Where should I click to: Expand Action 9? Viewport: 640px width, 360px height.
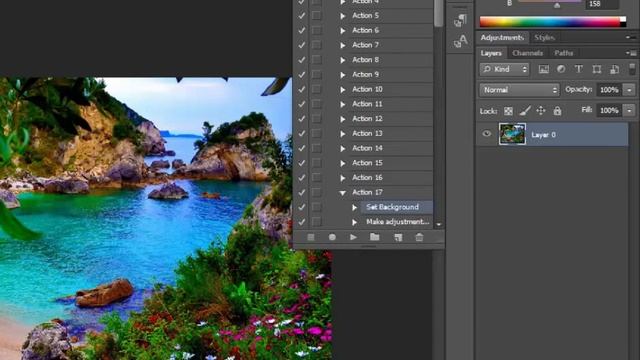(x=343, y=75)
